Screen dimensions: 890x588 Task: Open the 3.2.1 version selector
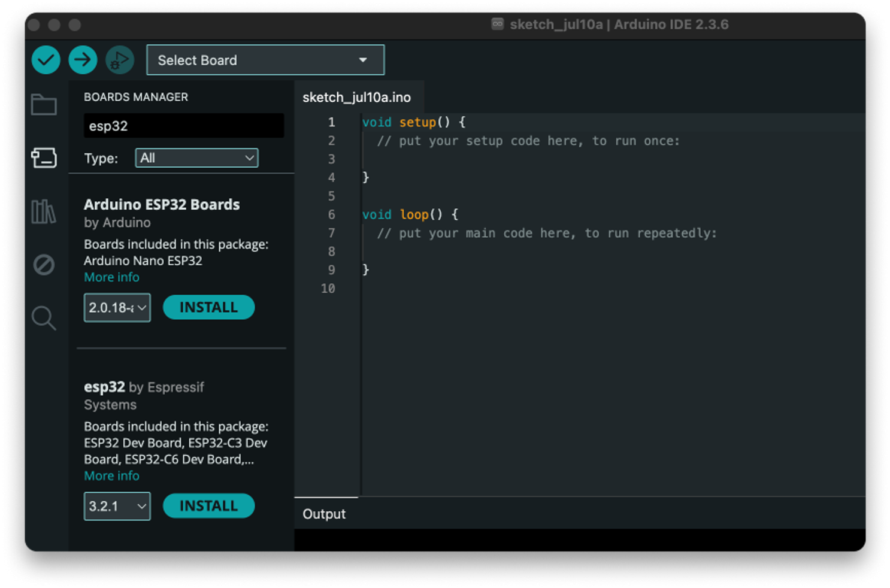pos(117,507)
